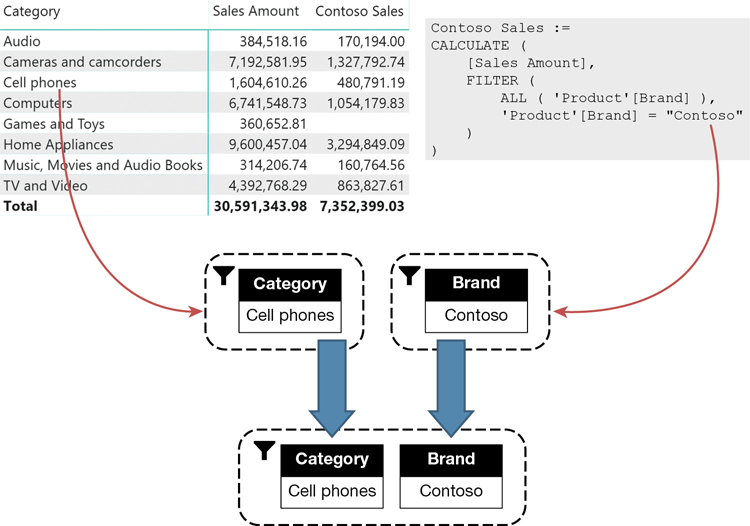Select the total 7,352,399.03
Viewport: 750px width, 526px height.
pos(362,206)
